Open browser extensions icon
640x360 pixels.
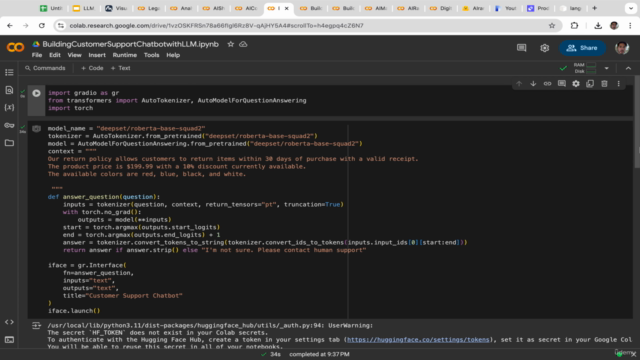pos(574,25)
